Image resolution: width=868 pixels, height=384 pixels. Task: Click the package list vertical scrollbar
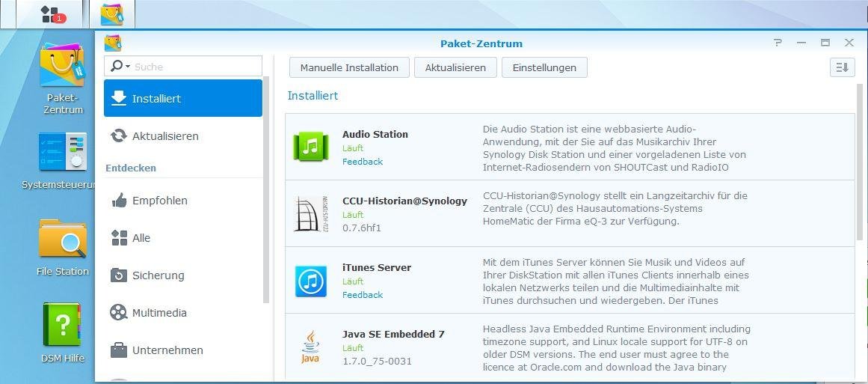click(860, 161)
